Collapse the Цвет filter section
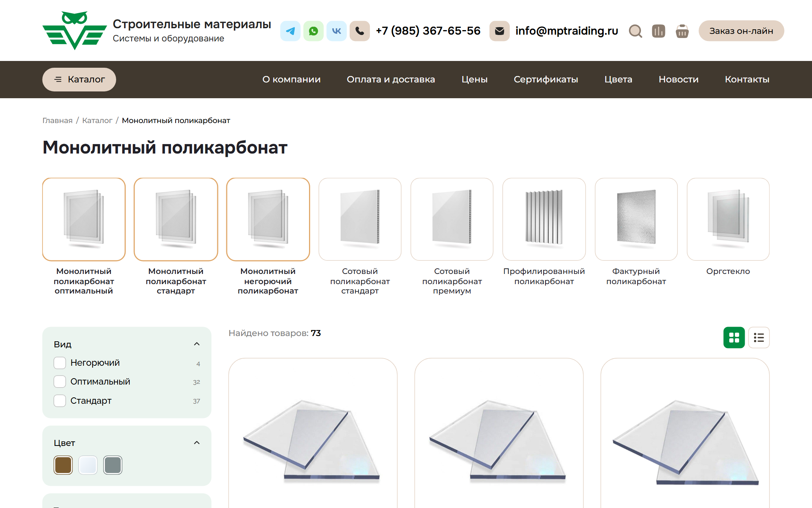The width and height of the screenshot is (812, 508). click(x=197, y=443)
